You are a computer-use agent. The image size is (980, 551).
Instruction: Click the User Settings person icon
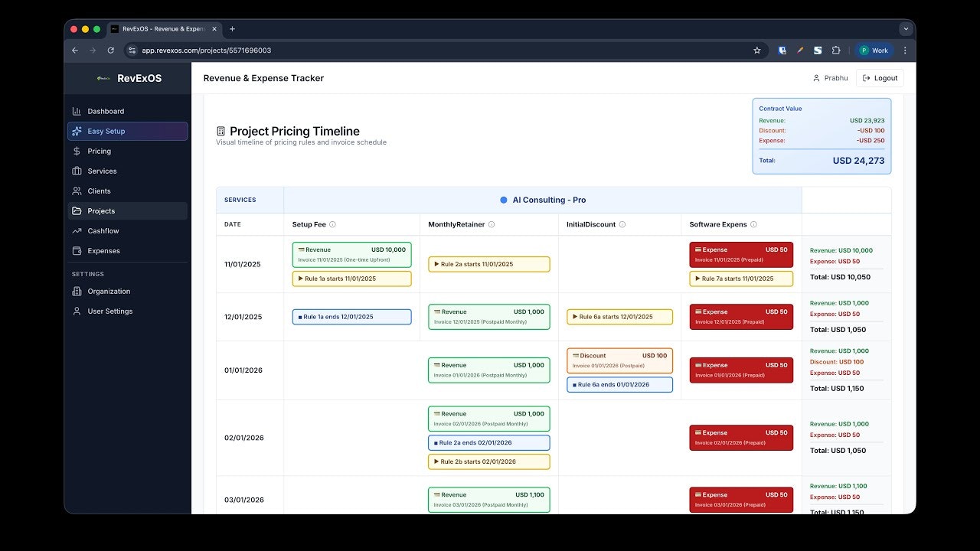(x=77, y=311)
